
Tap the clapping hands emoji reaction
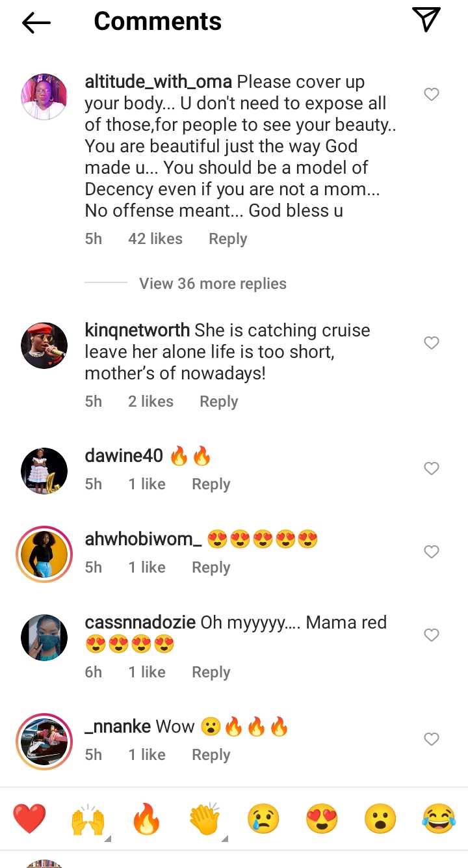click(x=205, y=819)
